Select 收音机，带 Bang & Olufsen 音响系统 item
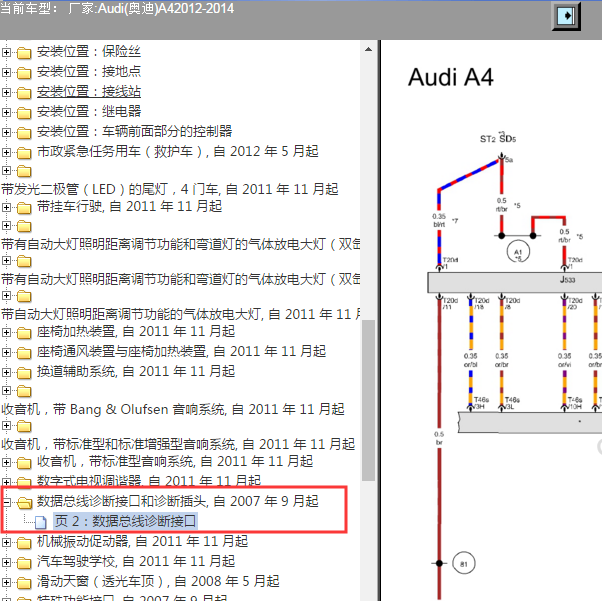Viewport: 602px width, 601px height. point(173,409)
